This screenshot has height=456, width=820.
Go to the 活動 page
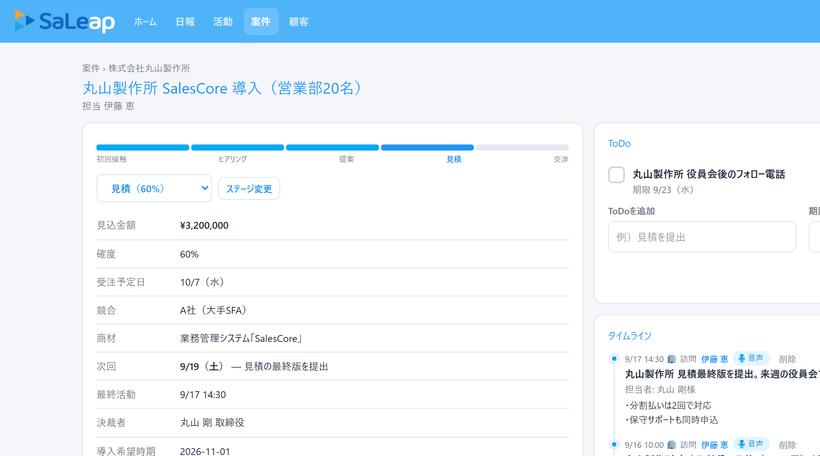point(223,21)
